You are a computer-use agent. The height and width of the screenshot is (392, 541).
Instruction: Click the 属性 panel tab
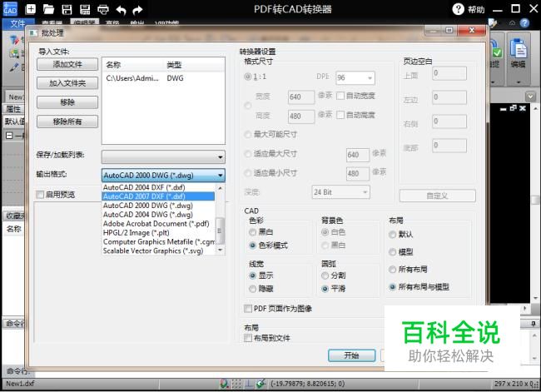(14, 109)
